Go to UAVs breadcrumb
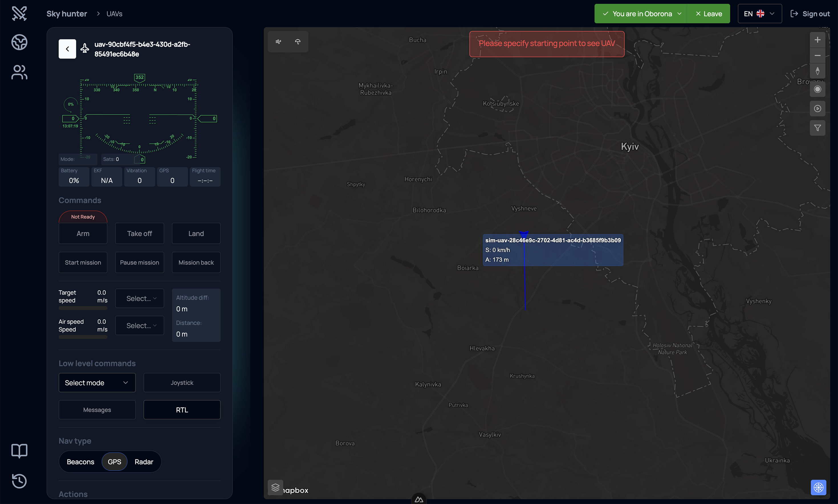 115,14
